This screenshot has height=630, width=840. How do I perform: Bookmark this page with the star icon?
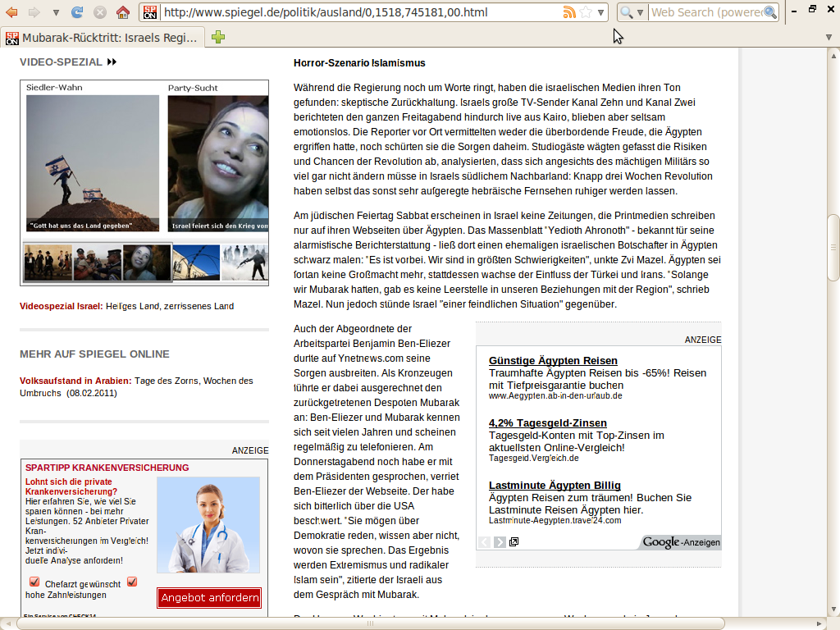coord(586,12)
